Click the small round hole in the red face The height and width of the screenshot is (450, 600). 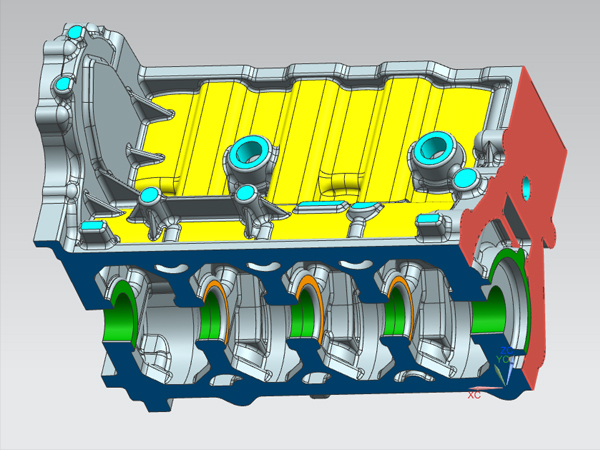coord(527,186)
